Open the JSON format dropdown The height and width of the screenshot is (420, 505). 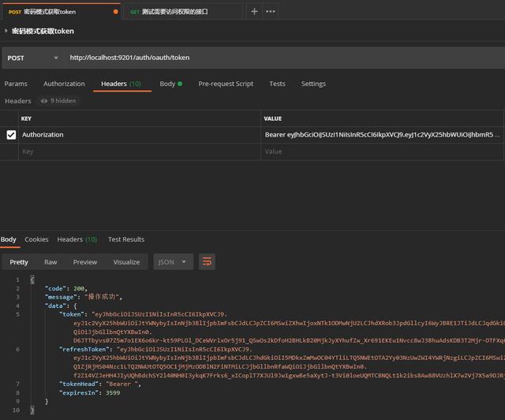pyautogui.click(x=173, y=261)
